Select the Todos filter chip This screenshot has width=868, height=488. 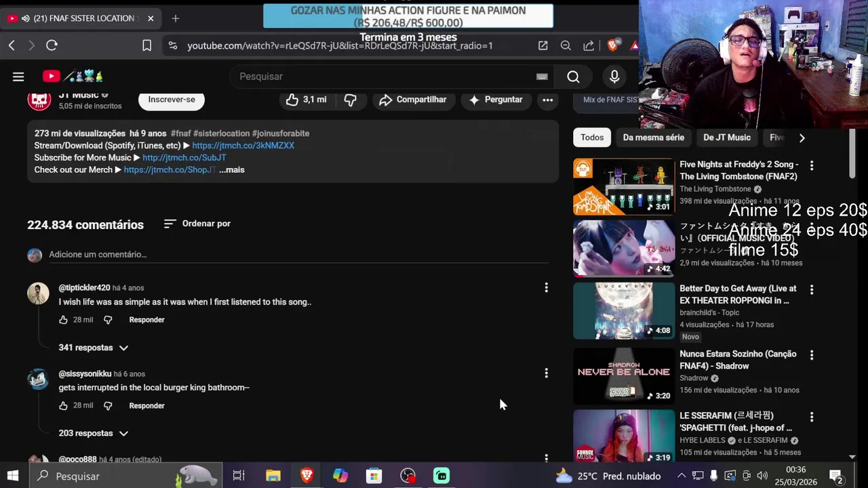click(592, 138)
